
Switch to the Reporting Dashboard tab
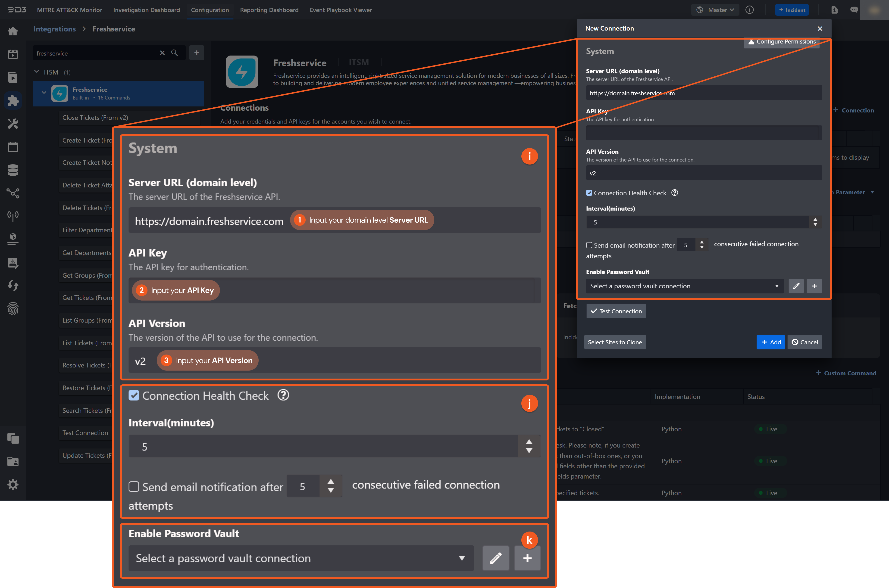[269, 10]
